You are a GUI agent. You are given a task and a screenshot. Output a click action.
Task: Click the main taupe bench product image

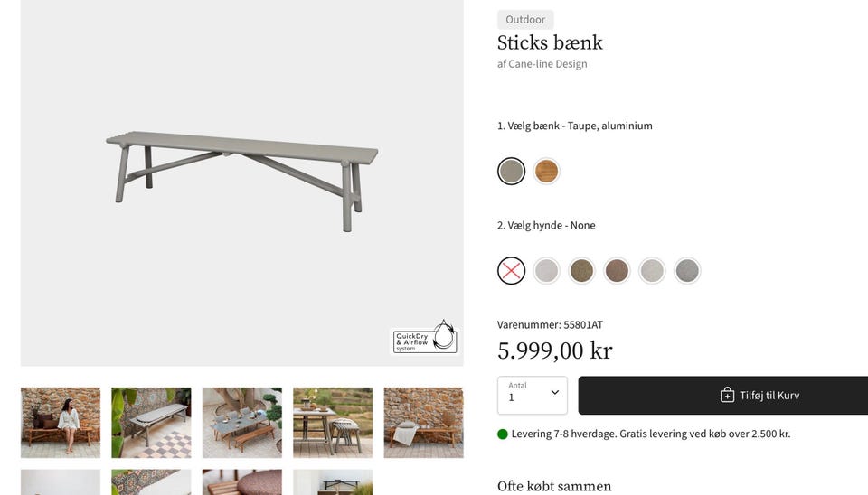[242, 180]
